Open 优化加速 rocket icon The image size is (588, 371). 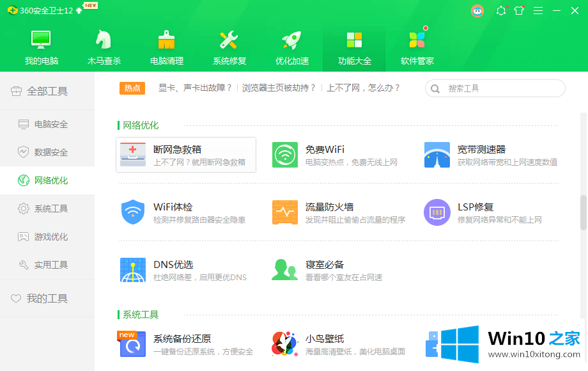tap(291, 40)
